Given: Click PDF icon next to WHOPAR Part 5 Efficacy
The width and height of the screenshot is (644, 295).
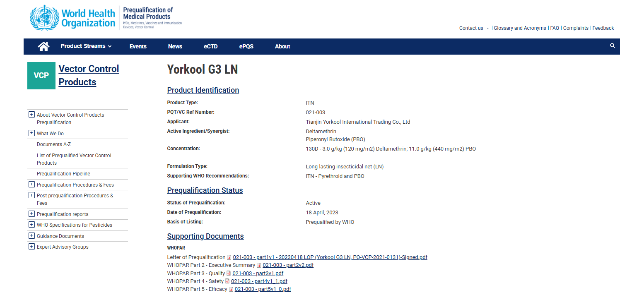Looking at the screenshot, I should (x=231, y=289).
